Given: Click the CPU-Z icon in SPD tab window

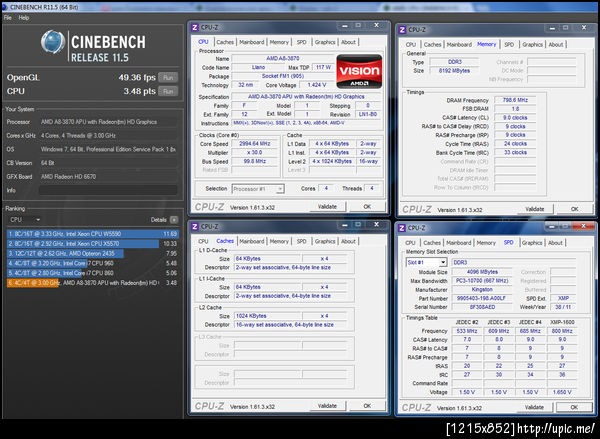Looking at the screenshot, I should [402, 228].
